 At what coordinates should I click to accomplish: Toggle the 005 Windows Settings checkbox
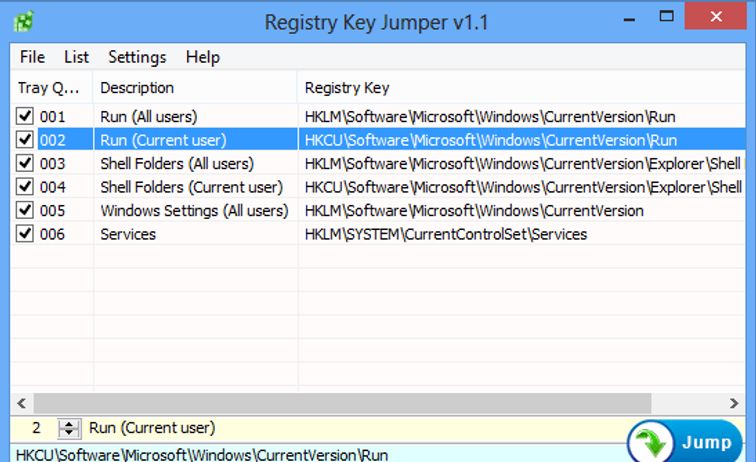point(25,211)
